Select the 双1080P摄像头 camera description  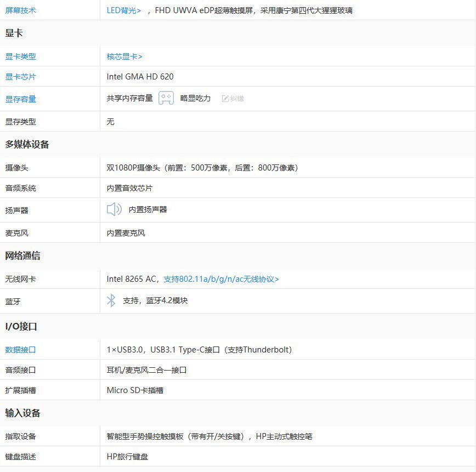pos(202,168)
